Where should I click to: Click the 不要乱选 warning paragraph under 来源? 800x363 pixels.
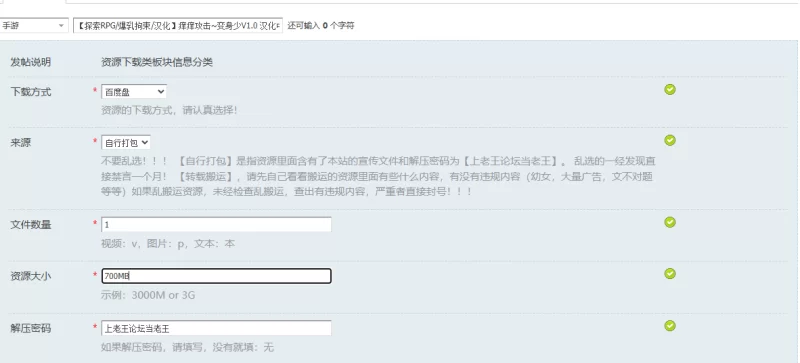[x=378, y=177]
